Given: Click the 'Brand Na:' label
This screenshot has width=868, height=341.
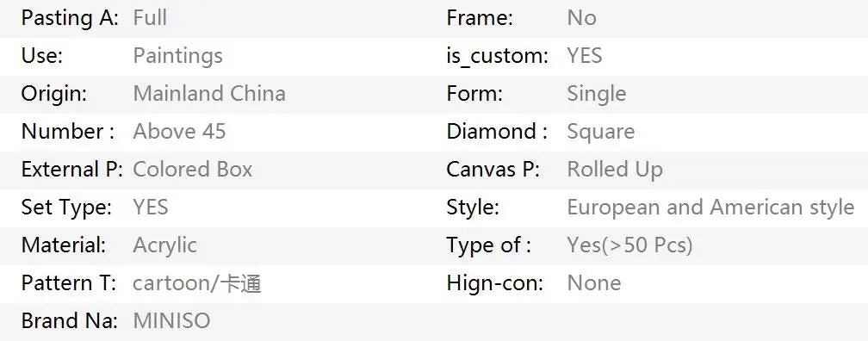Looking at the screenshot, I should point(69,320).
